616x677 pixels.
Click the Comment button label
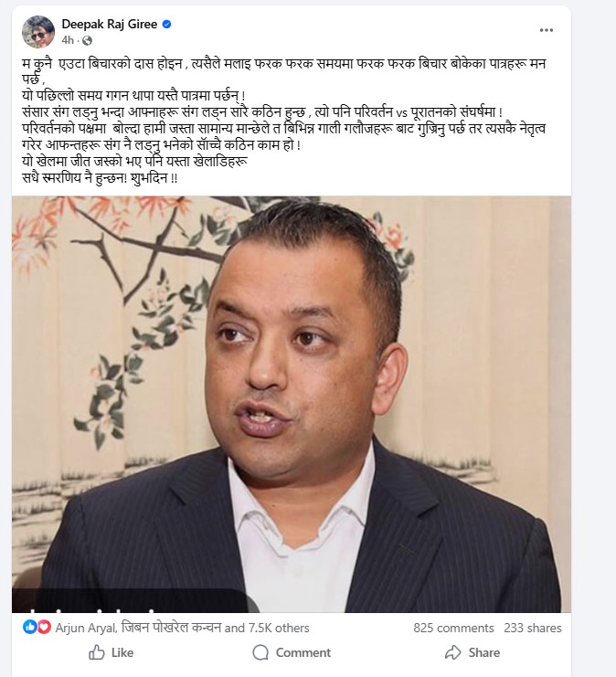tap(303, 652)
